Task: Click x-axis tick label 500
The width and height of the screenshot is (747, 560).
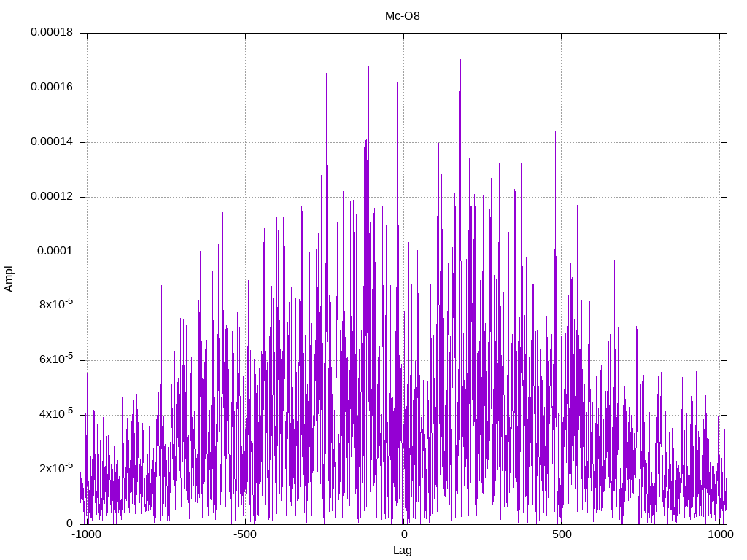Action: coord(562,534)
